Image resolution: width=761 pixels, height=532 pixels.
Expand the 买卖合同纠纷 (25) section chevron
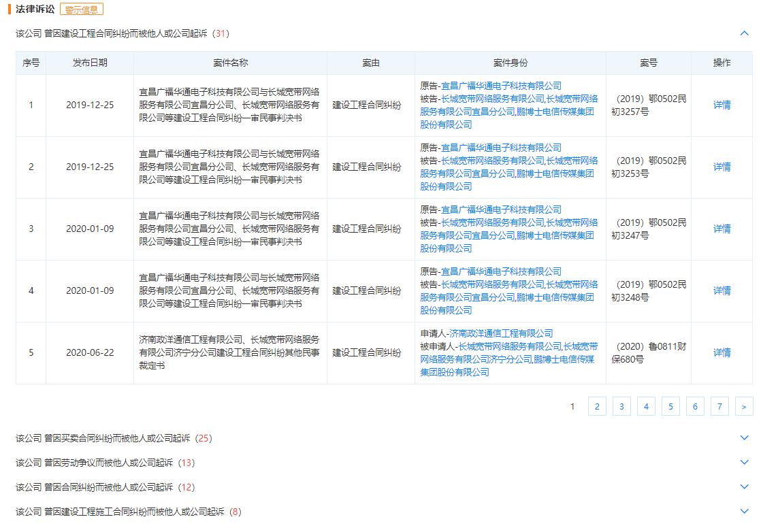click(x=744, y=438)
